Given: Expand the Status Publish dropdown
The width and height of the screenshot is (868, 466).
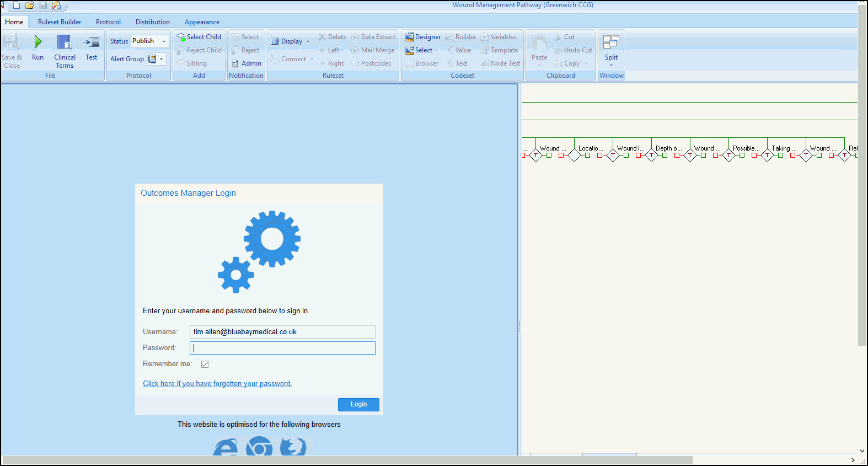Looking at the screenshot, I should click(x=164, y=41).
